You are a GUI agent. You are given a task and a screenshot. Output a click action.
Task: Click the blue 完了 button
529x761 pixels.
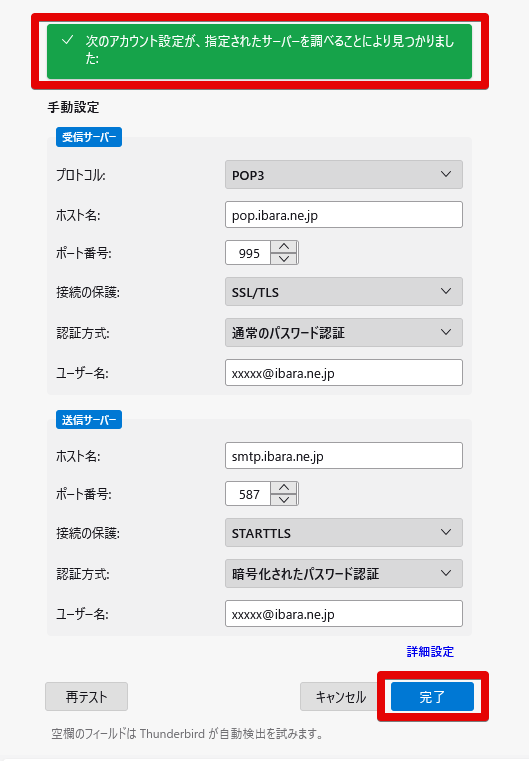(x=432, y=697)
